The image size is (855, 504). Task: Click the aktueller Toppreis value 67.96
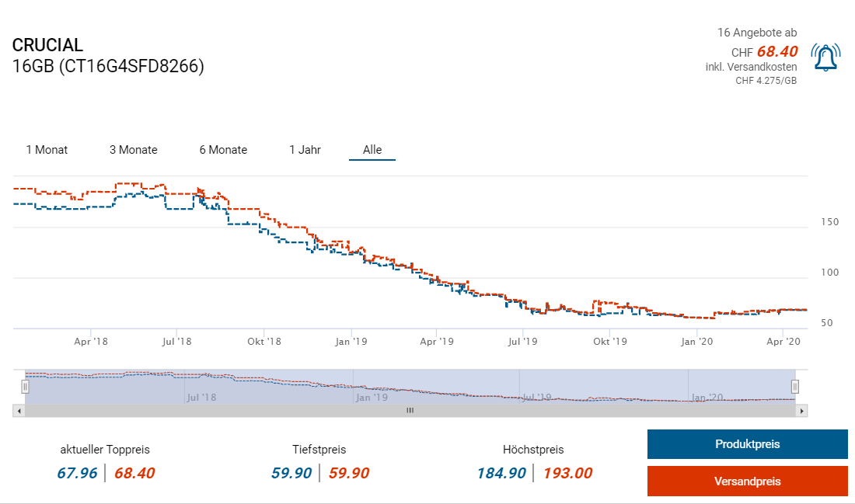[x=78, y=473]
